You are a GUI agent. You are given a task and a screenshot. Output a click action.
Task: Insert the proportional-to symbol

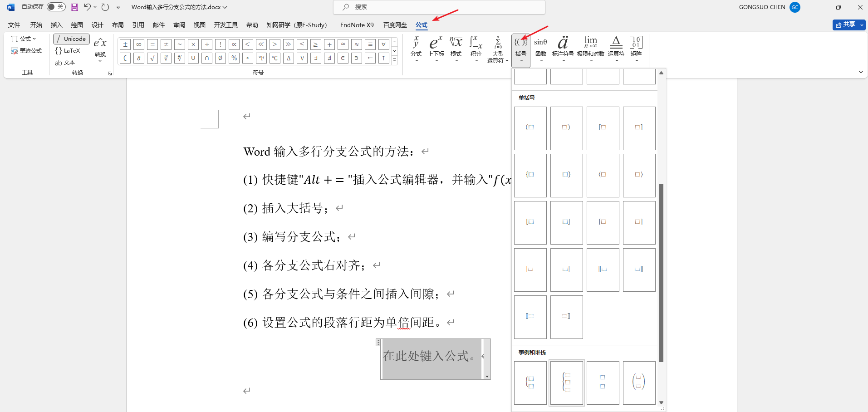[234, 44]
